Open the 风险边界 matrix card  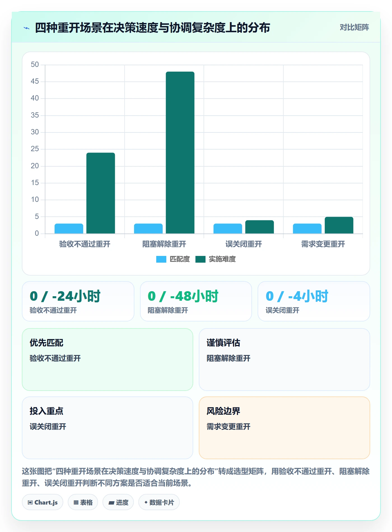284,428
